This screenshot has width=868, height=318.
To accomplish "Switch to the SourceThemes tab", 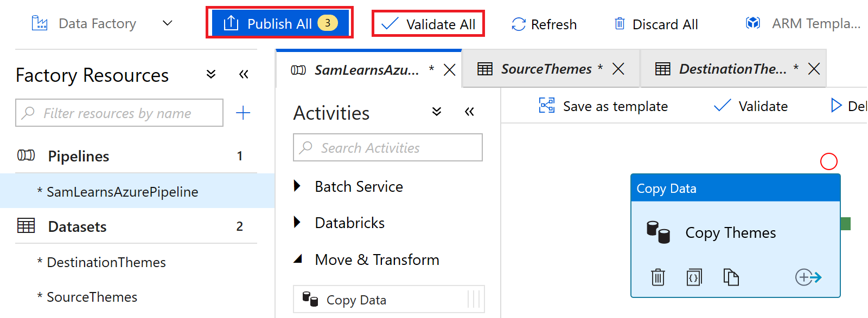I will [x=546, y=69].
